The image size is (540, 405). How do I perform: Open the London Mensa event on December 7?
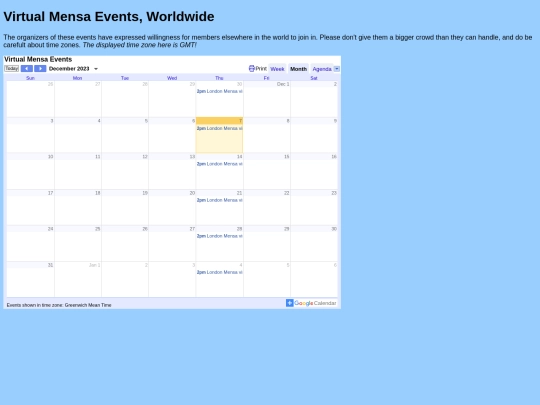[x=219, y=128]
